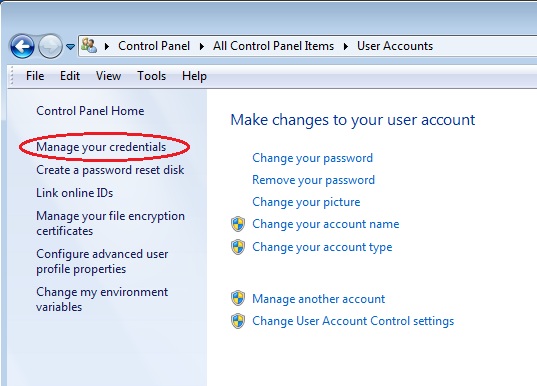Click the User Accounts icon in address bar
Screen dimensions: 537x386
pyautogui.click(x=89, y=46)
